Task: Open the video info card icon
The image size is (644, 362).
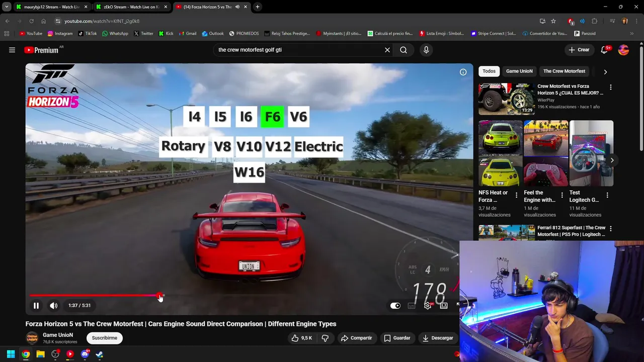Action: (x=463, y=72)
